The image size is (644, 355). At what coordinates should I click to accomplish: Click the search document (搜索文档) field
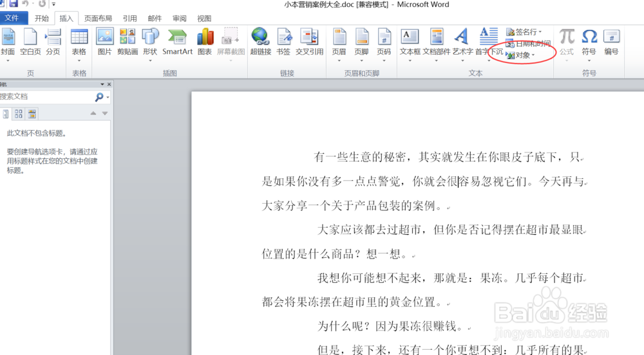(46, 96)
